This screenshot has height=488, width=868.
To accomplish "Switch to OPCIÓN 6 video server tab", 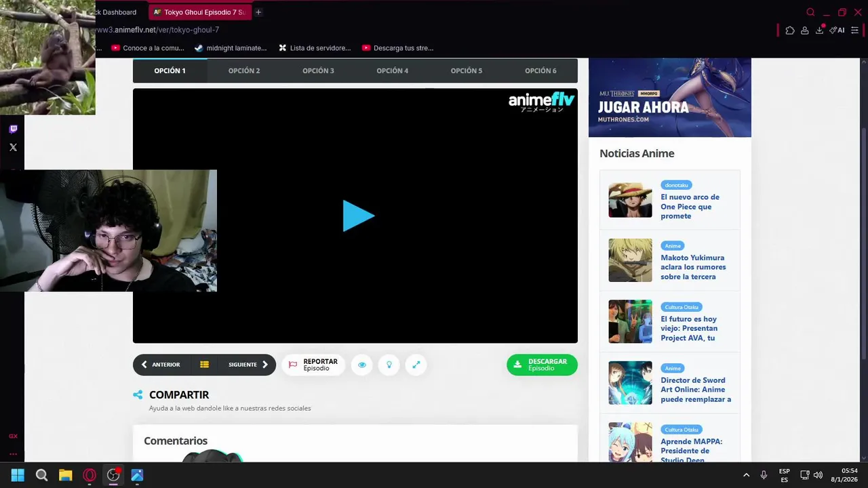I will point(540,70).
